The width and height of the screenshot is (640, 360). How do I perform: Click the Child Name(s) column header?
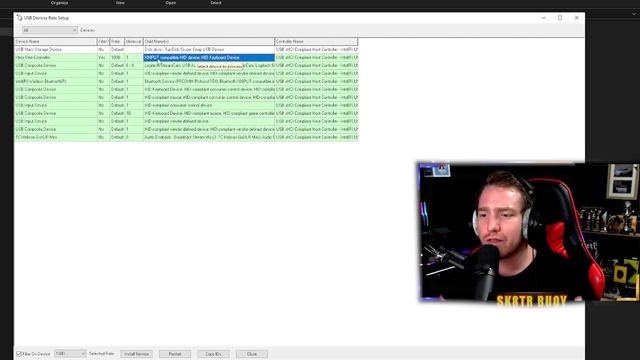(209, 42)
